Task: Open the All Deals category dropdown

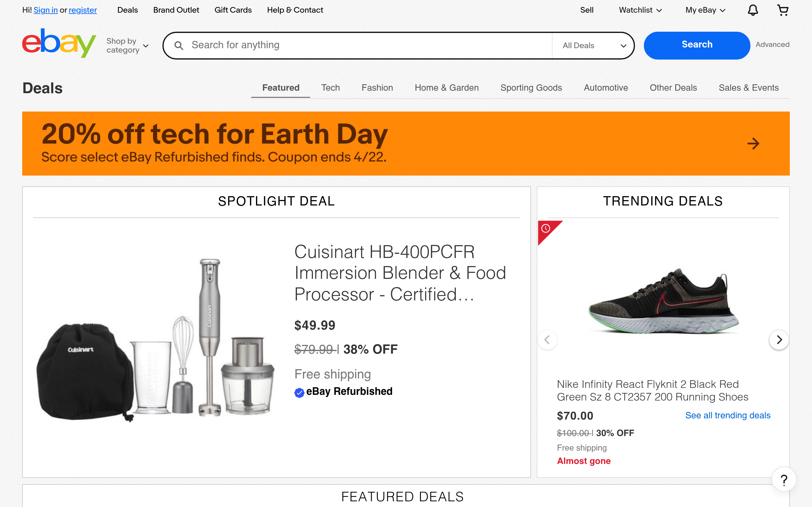Action: pos(593,46)
